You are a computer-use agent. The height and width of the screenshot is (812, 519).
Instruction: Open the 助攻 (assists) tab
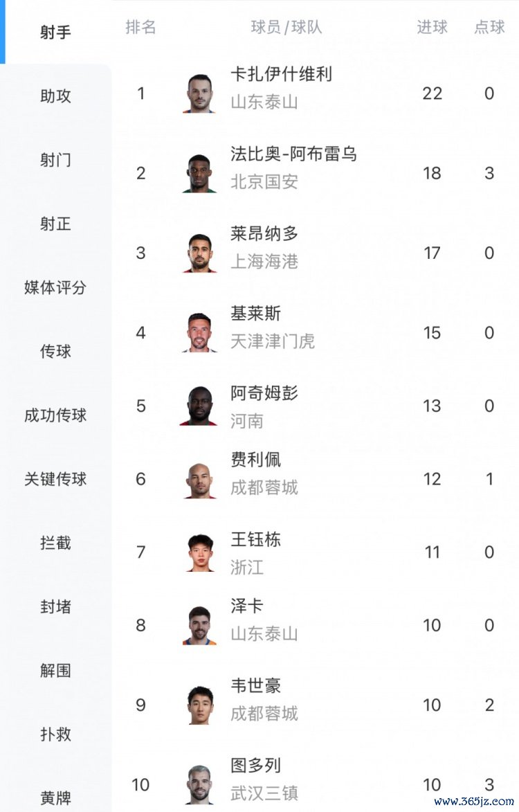pos(55,96)
